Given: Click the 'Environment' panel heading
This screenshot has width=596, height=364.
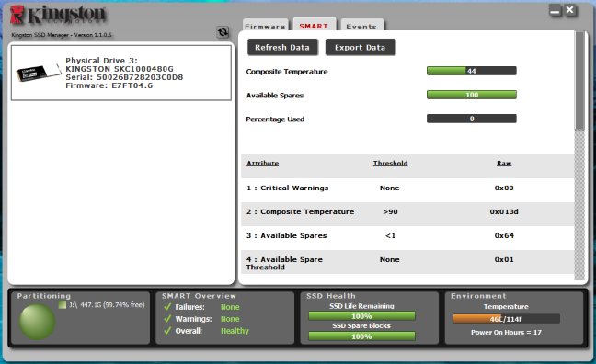Looking at the screenshot, I should pyautogui.click(x=478, y=296).
